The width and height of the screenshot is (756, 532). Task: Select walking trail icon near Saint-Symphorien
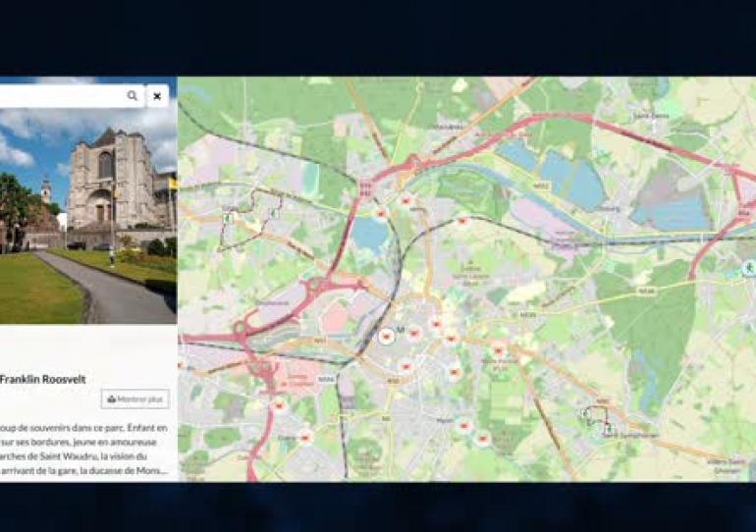608,427
